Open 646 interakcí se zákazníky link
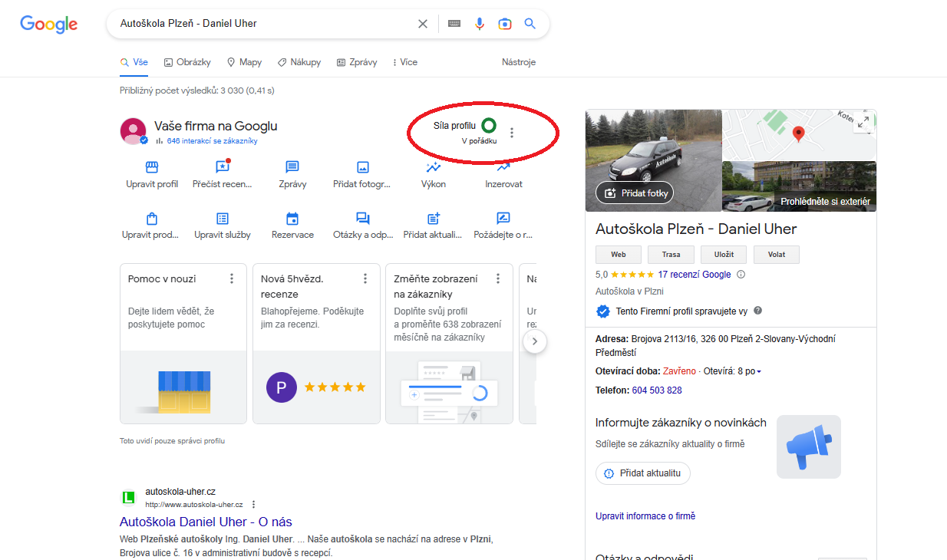 click(212, 141)
